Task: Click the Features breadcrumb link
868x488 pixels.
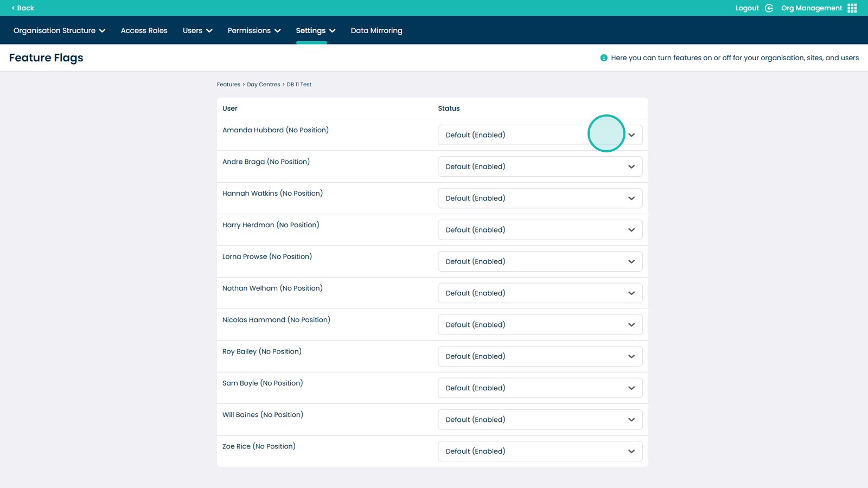Action: pos(228,84)
